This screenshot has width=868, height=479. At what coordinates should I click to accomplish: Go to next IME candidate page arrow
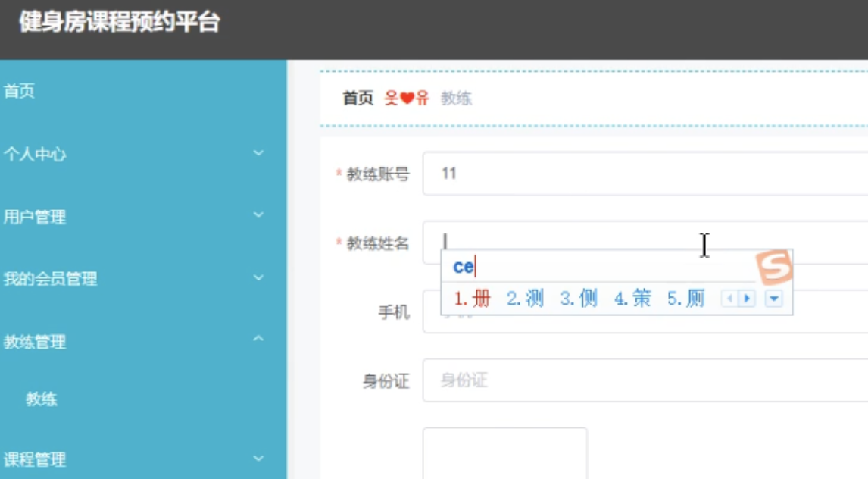747,299
